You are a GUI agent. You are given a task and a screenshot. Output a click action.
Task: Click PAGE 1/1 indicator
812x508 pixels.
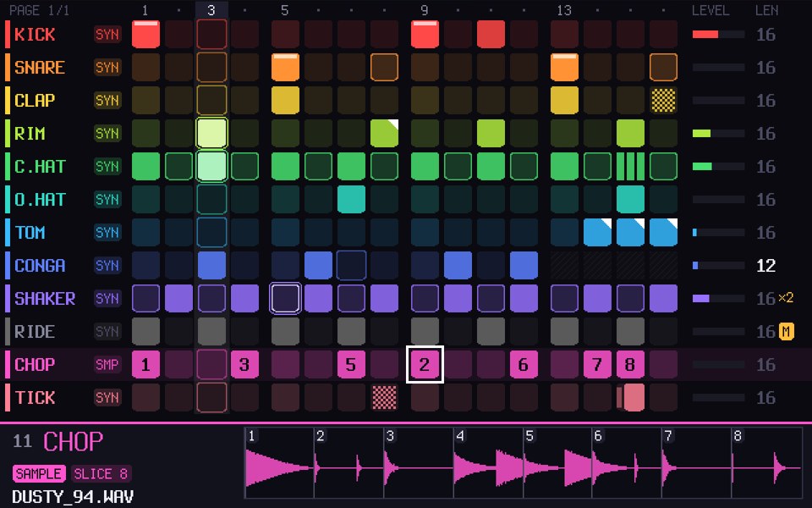pyautogui.click(x=40, y=10)
